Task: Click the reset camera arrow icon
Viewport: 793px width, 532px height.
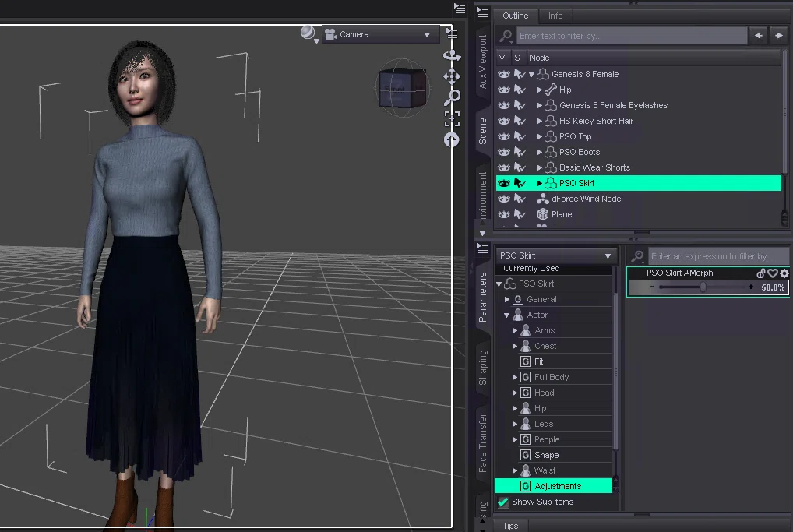Action: coord(452,140)
